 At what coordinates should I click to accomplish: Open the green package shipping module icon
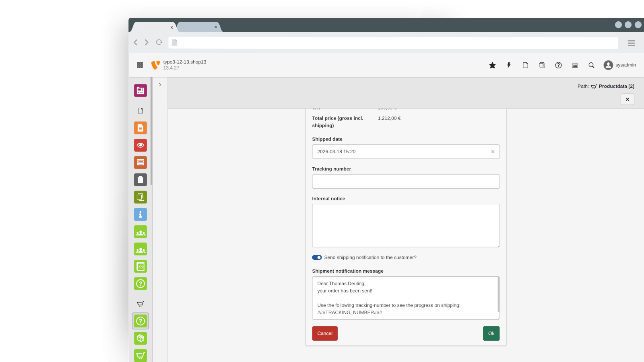pyautogui.click(x=140, y=338)
